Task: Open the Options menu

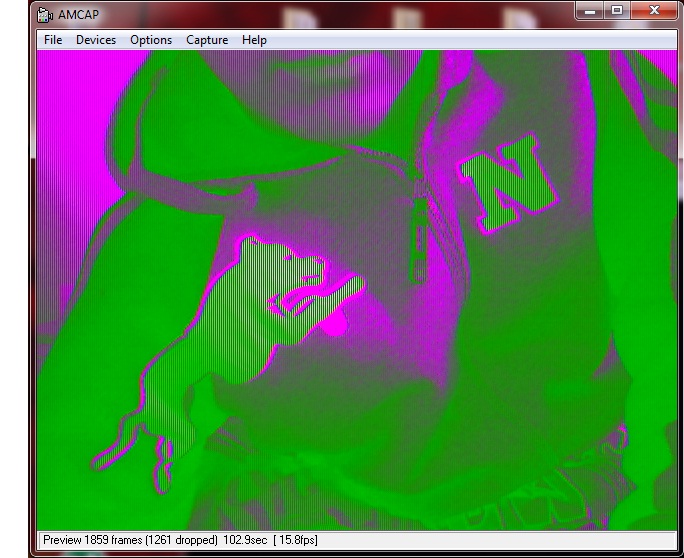Action: (151, 40)
